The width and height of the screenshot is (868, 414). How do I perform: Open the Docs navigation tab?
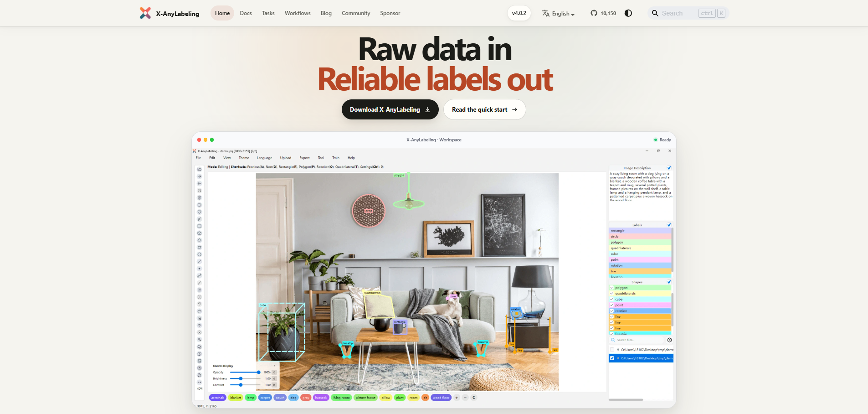(x=246, y=13)
